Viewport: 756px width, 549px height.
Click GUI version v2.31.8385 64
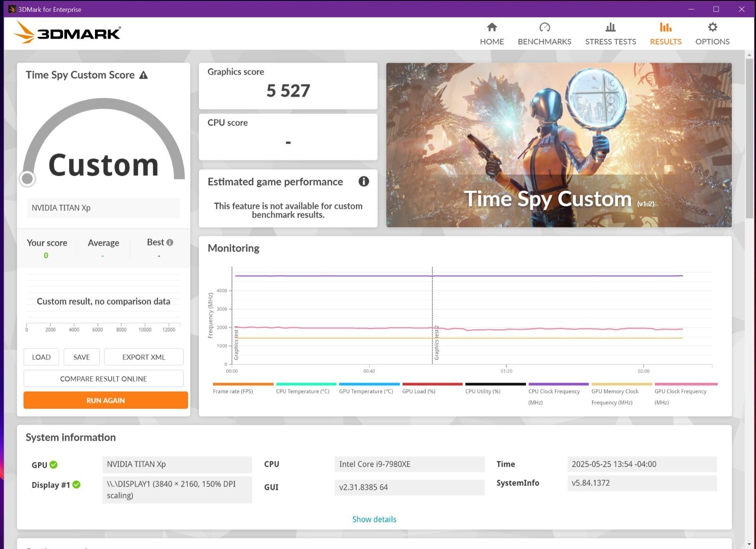click(x=409, y=487)
